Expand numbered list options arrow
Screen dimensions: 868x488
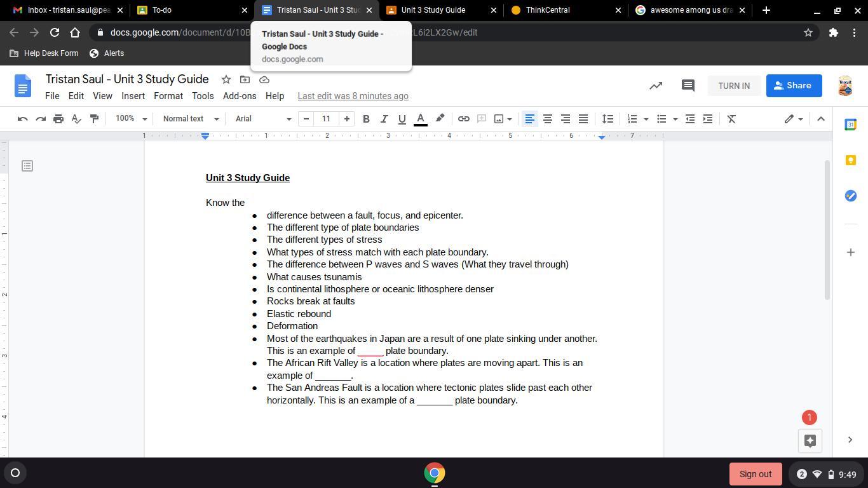pyautogui.click(x=646, y=119)
